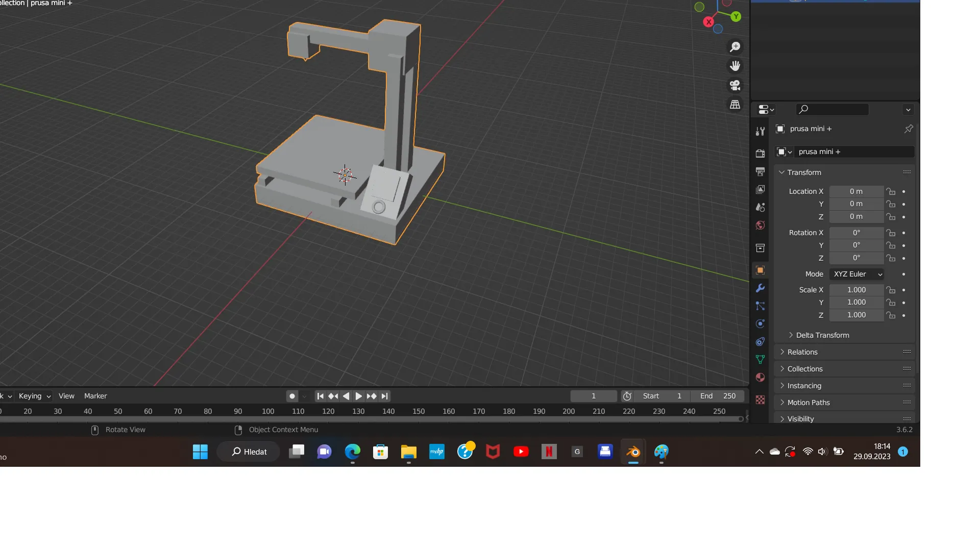Open the Modifier properties wrench icon

(760, 288)
